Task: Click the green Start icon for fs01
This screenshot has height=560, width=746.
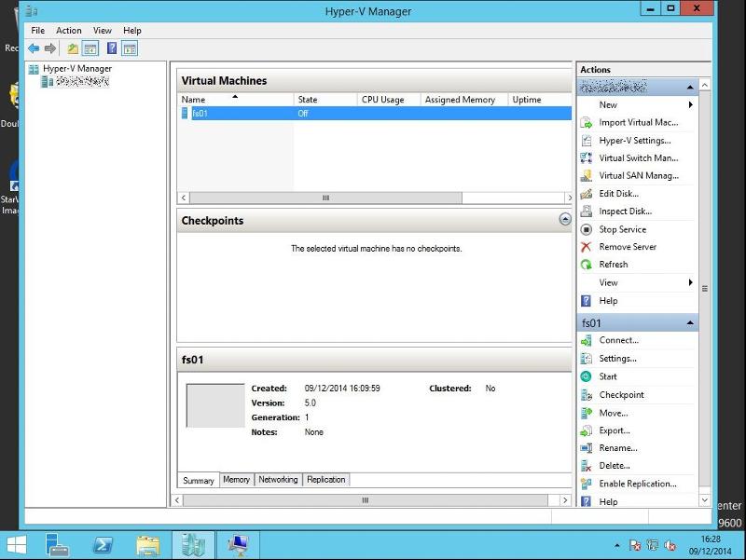Action: 587,376
